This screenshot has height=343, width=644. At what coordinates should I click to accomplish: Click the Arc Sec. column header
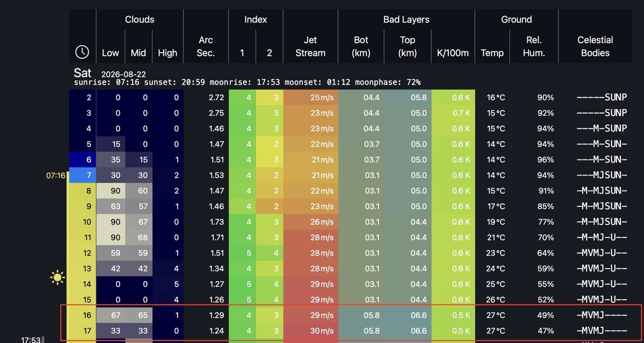point(206,46)
